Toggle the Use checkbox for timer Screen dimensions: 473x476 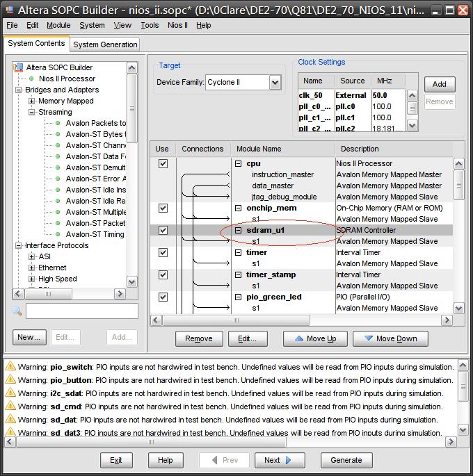coord(163,252)
